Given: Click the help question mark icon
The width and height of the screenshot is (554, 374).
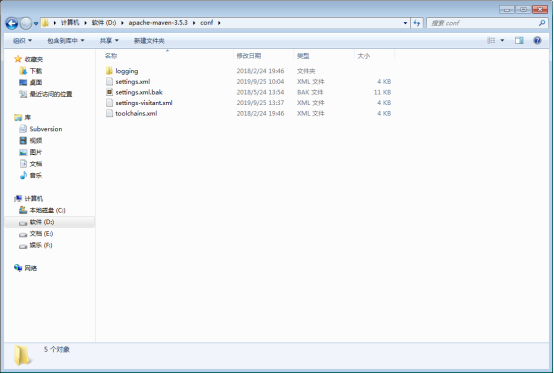Looking at the screenshot, I should click(x=537, y=41).
